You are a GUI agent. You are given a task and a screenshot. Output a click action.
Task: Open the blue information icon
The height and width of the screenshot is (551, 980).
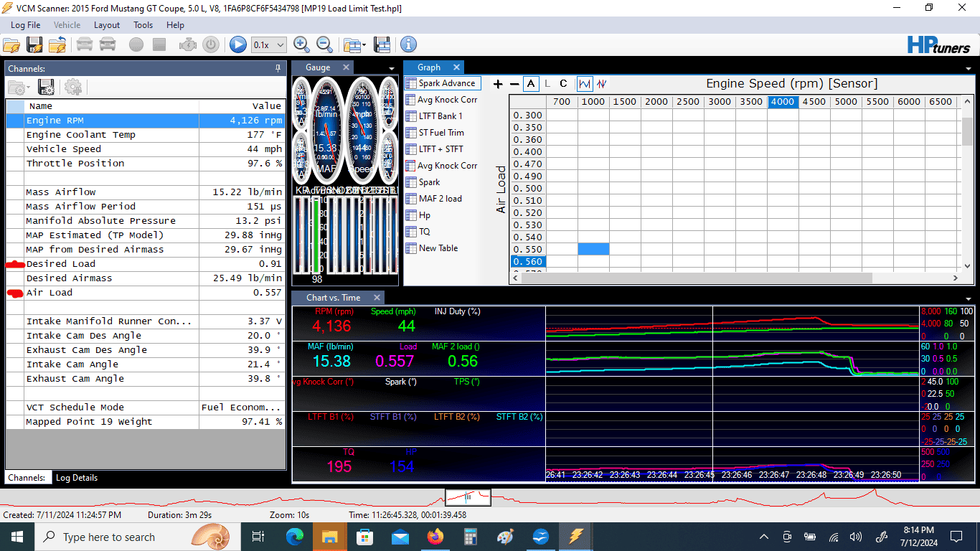coord(408,44)
